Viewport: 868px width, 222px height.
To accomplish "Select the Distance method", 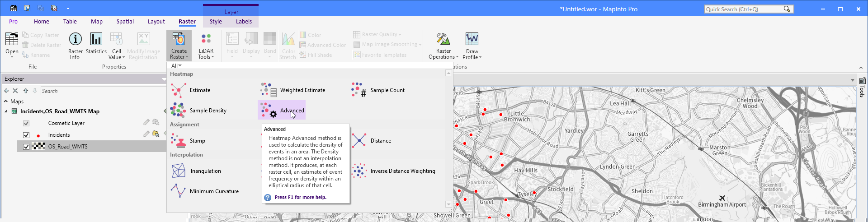I will pos(371,141).
